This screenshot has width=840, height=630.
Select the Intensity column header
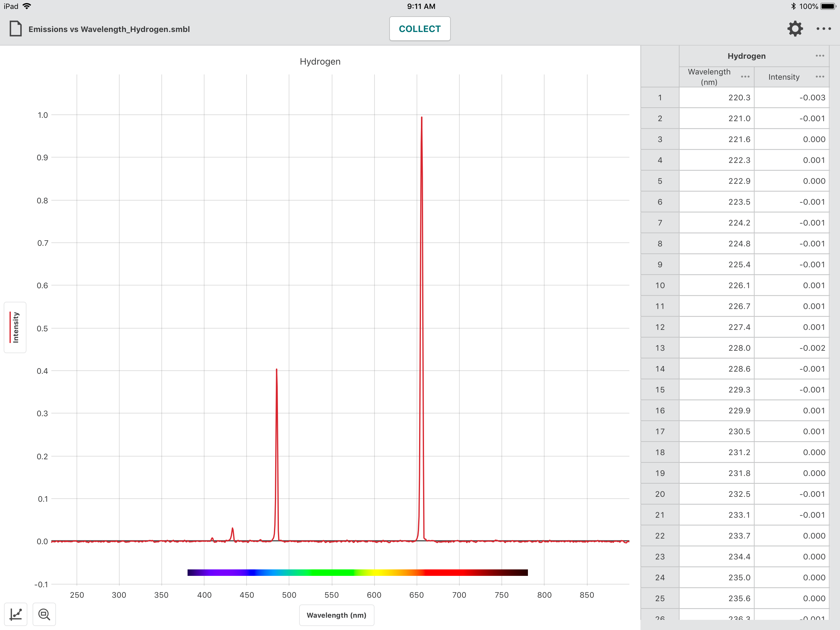[783, 77]
